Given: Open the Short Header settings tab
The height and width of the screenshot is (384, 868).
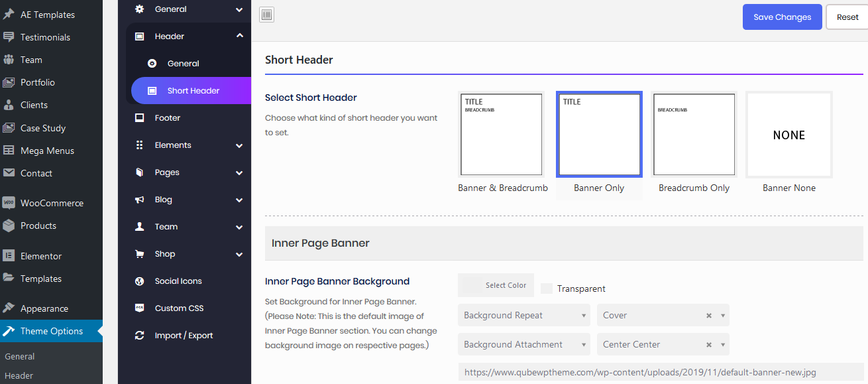Looking at the screenshot, I should pyautogui.click(x=193, y=91).
